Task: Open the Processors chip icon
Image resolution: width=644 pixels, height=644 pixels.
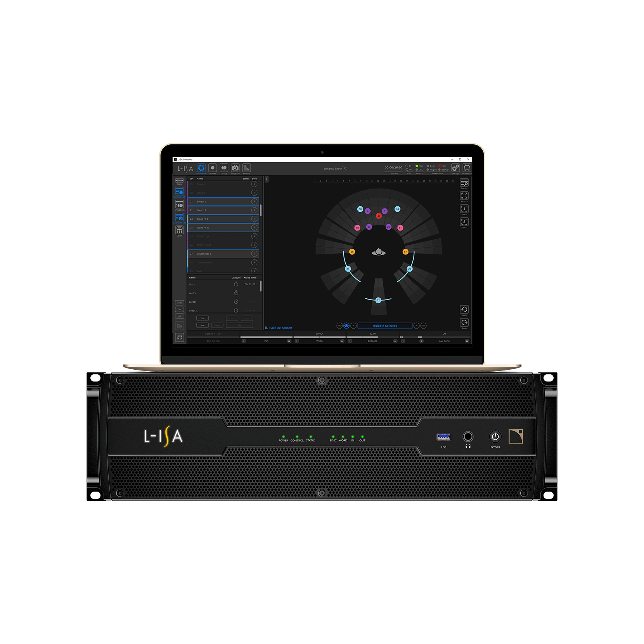Action: [467, 168]
